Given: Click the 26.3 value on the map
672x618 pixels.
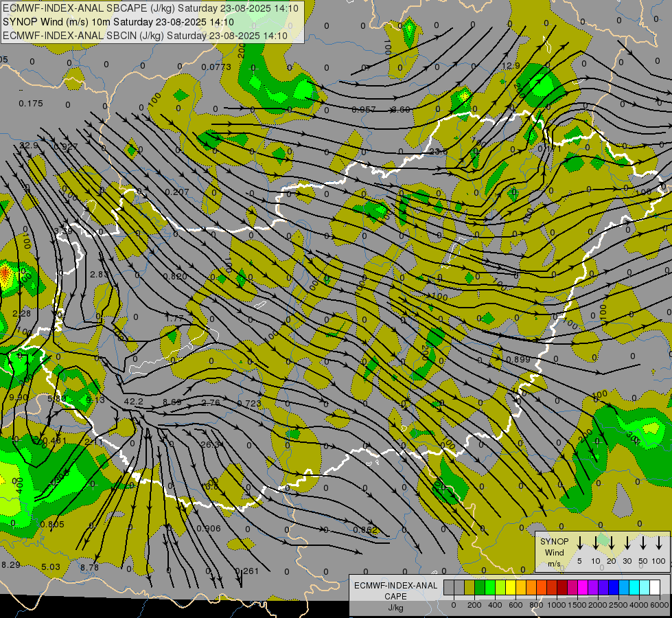Looking at the screenshot, I should coord(210,445).
